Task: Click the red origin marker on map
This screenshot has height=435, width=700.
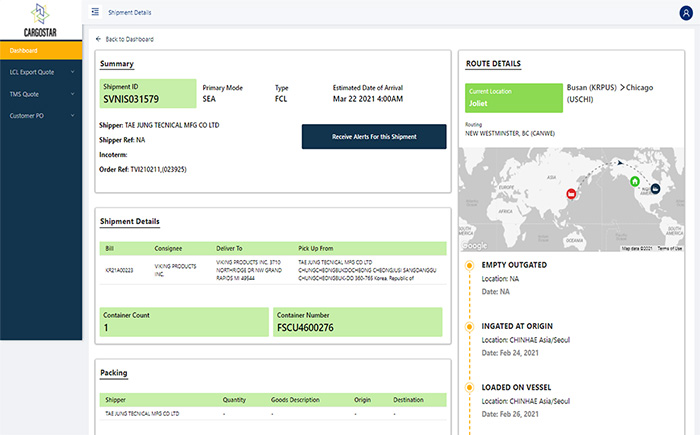Action: [x=571, y=194]
